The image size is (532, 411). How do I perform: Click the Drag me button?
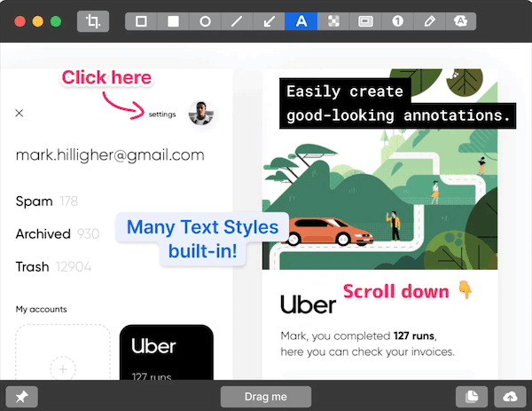[x=266, y=397]
